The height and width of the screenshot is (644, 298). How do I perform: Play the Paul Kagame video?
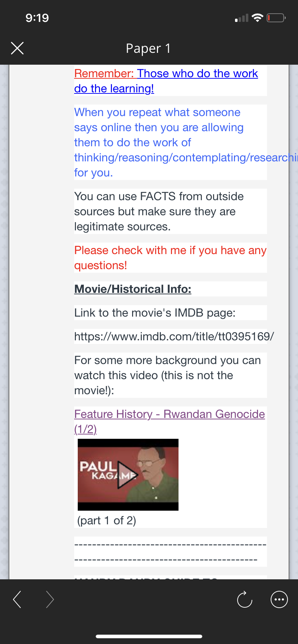click(127, 475)
